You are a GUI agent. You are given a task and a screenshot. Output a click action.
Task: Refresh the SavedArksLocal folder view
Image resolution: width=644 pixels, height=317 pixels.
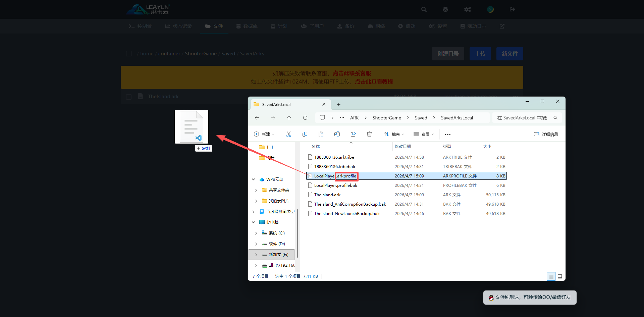[305, 118]
